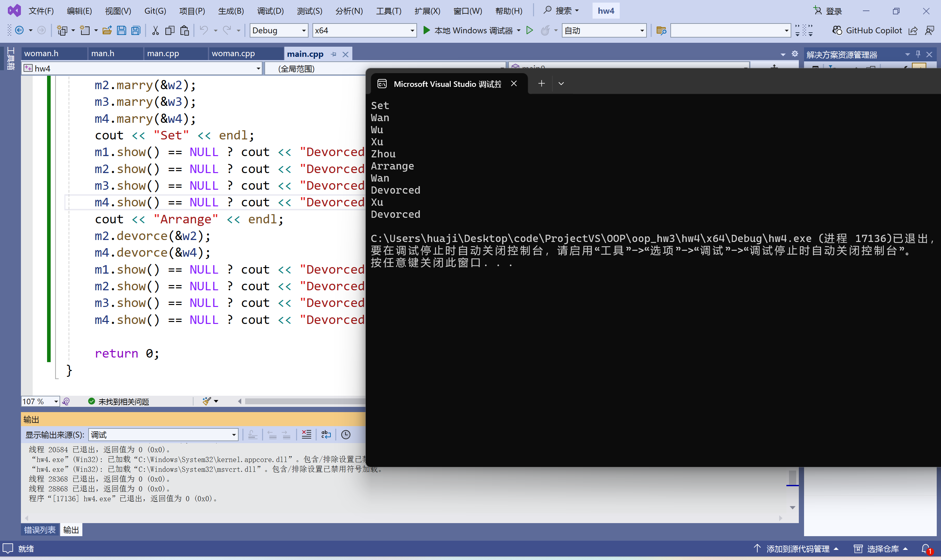The height and width of the screenshot is (560, 941).
Task: Click the Save All toolbar icon
Action: pos(136,31)
